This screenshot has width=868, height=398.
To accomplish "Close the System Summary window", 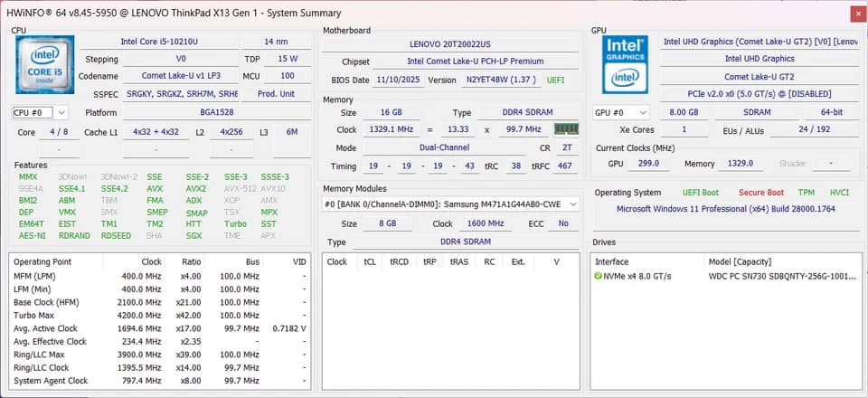I will click(857, 13).
